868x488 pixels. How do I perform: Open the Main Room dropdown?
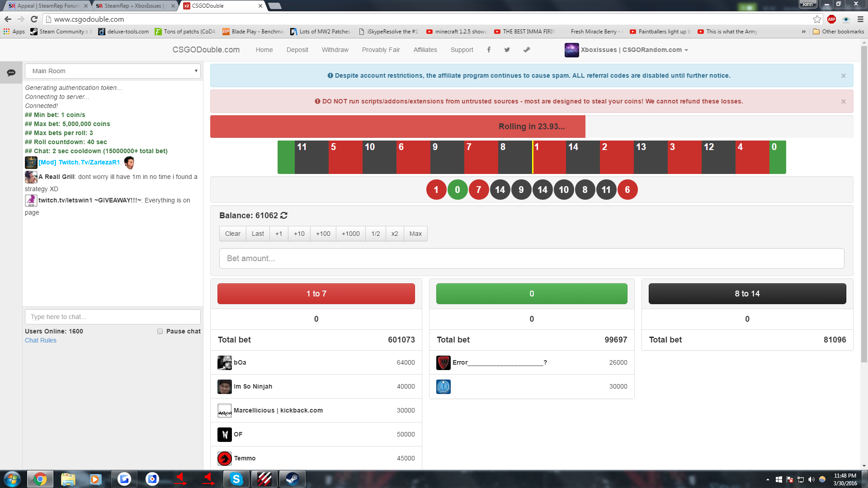pos(113,71)
